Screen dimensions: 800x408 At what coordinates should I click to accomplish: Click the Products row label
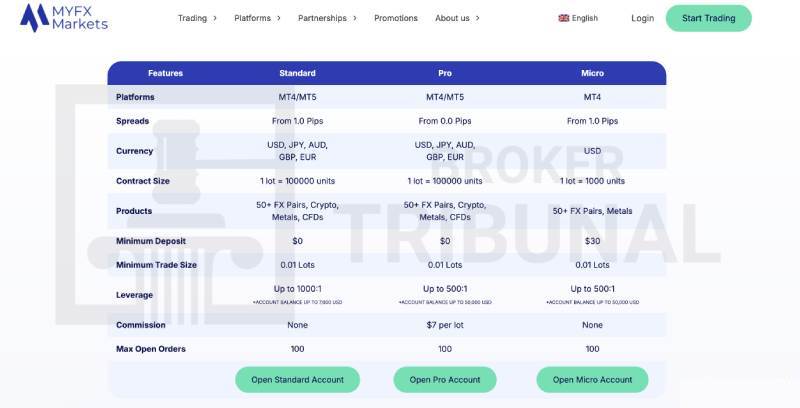tap(134, 211)
